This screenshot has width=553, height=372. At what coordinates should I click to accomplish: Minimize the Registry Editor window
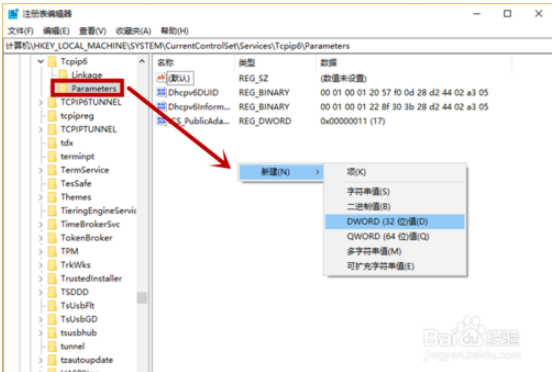477,14
